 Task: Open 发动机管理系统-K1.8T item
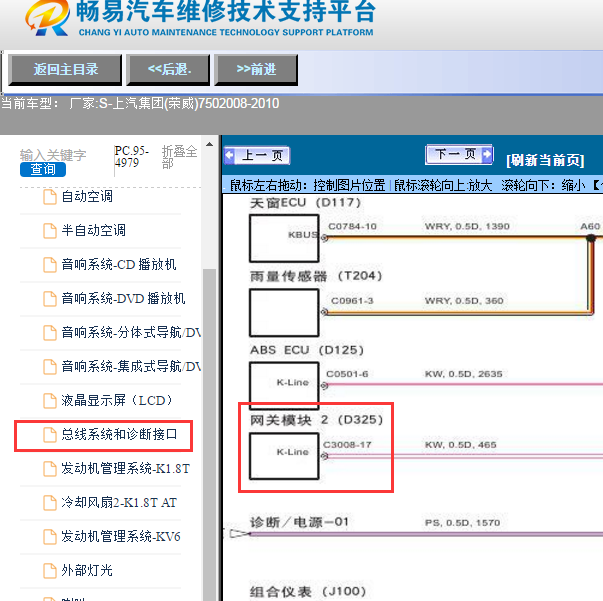[125, 468]
